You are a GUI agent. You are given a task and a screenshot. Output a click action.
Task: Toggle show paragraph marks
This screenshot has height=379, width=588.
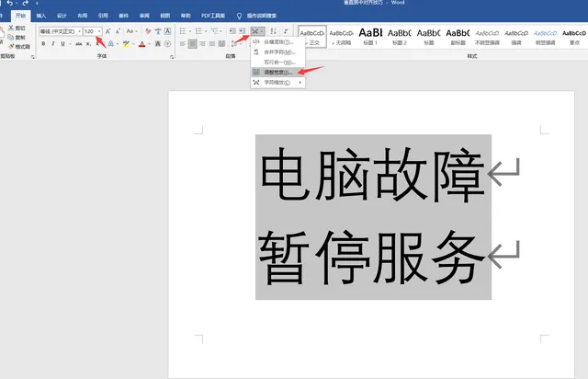286,31
